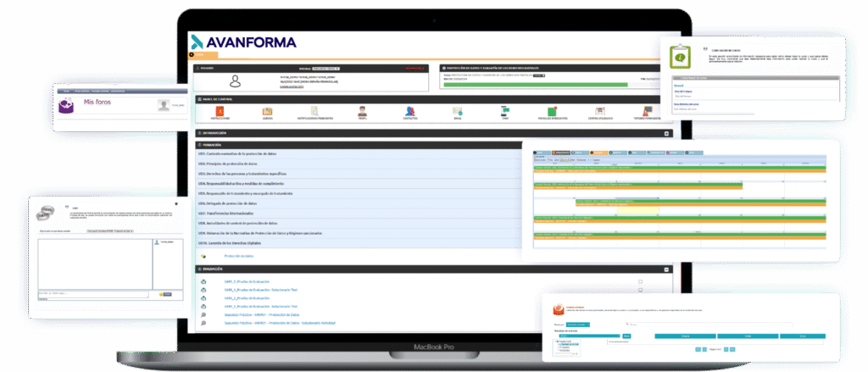Screen dimensions: 868x372
Task: Expand the Introducción section
Action: 666,133
